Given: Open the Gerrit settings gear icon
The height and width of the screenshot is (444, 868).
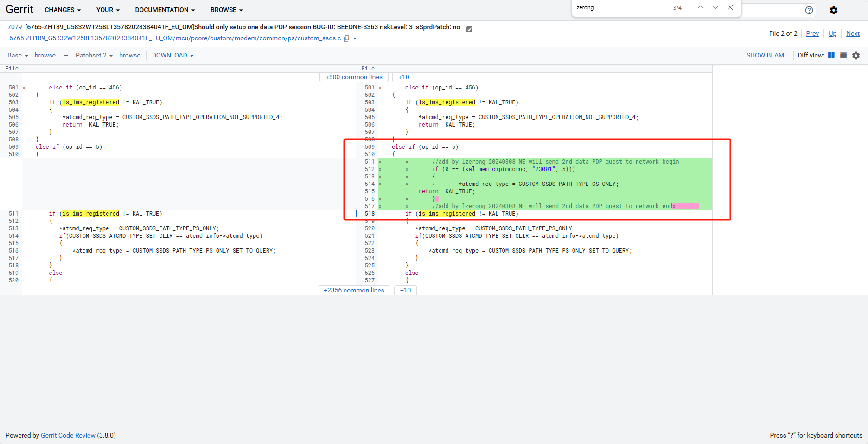Looking at the screenshot, I should click(x=834, y=10).
